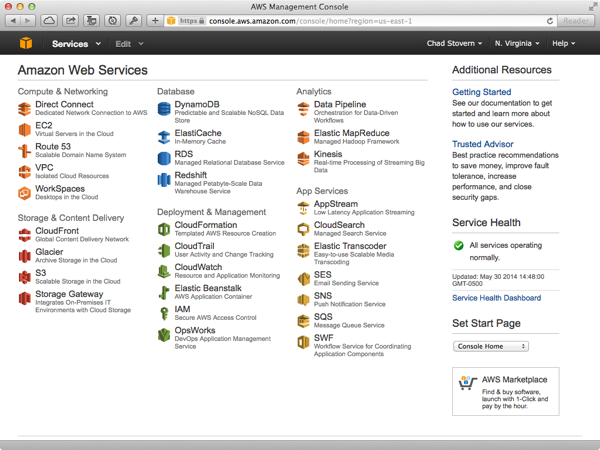Click the CloudWatch icon
Screen dimensions: 600x450
(x=164, y=271)
